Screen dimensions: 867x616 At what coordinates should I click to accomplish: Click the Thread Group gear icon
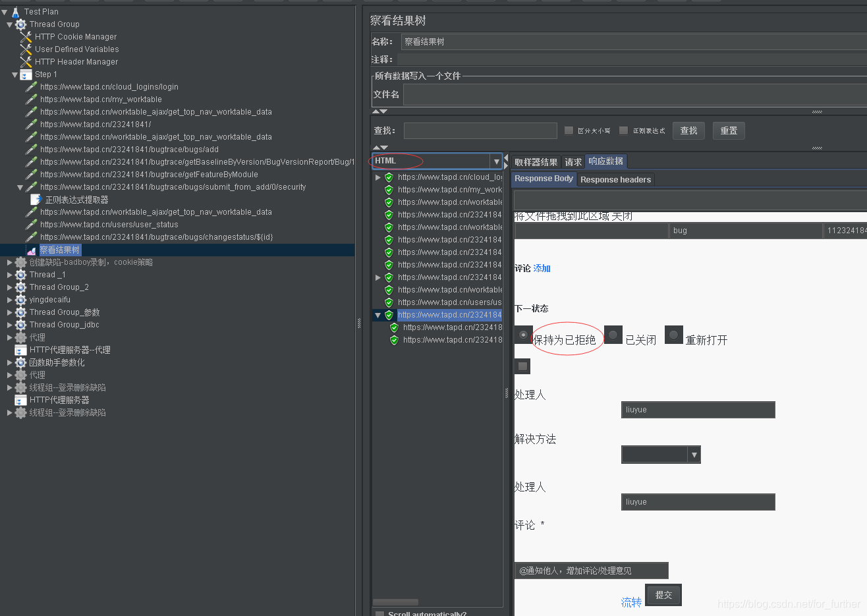click(21, 24)
